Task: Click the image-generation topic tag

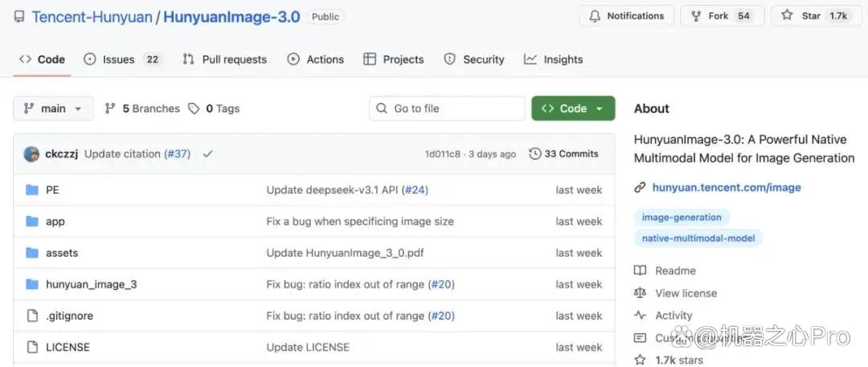Action: click(682, 217)
